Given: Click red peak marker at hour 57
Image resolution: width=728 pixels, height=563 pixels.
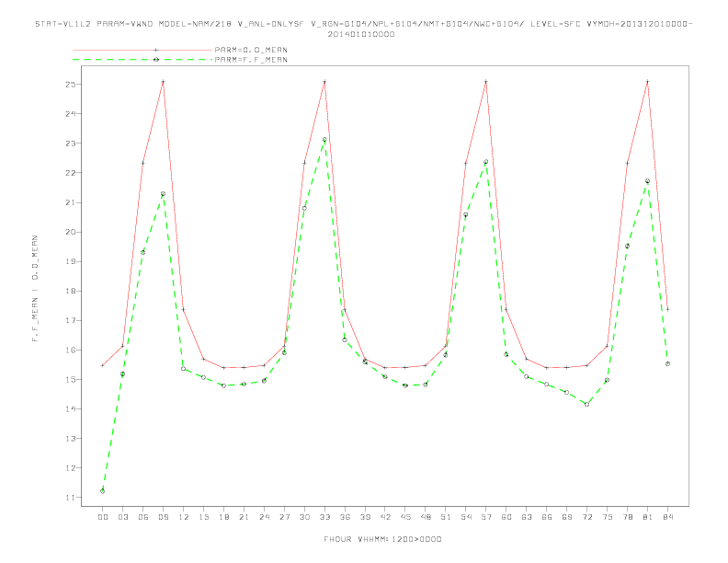Looking at the screenshot, I should (x=486, y=82).
